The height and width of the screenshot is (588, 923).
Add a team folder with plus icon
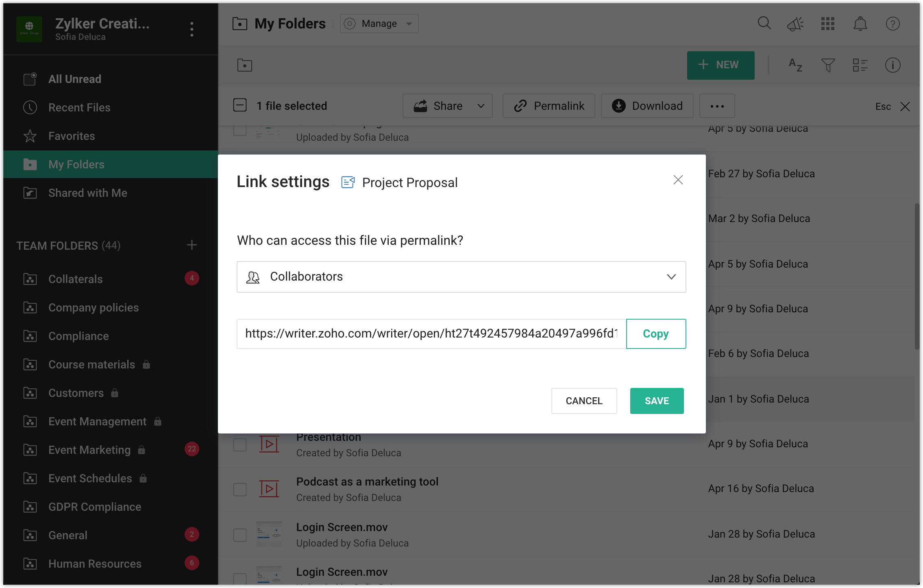click(192, 245)
